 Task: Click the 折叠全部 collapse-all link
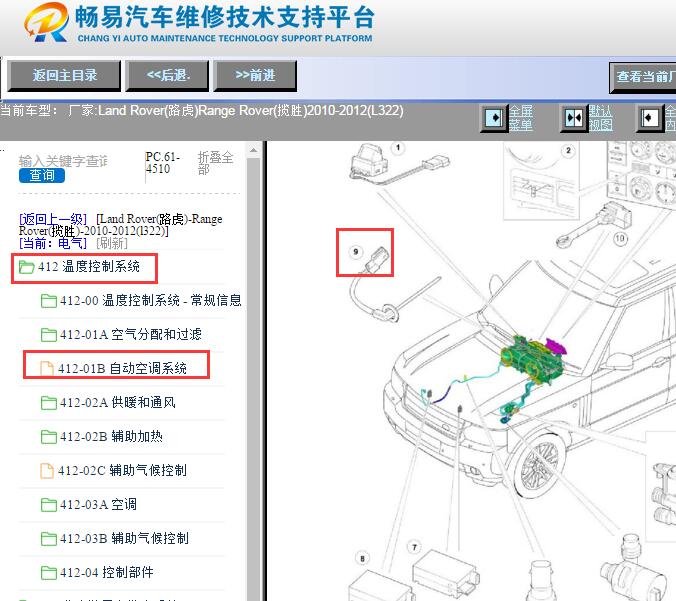216,163
